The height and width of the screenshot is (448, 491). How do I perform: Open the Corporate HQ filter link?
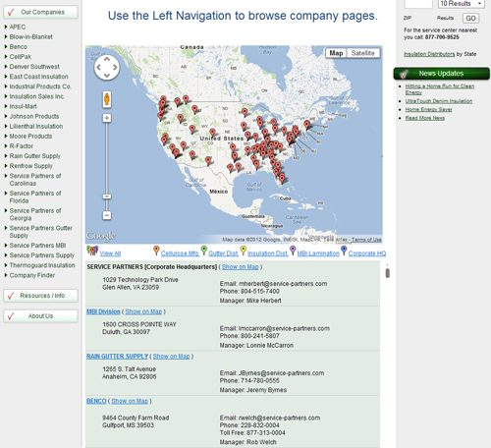coord(367,253)
